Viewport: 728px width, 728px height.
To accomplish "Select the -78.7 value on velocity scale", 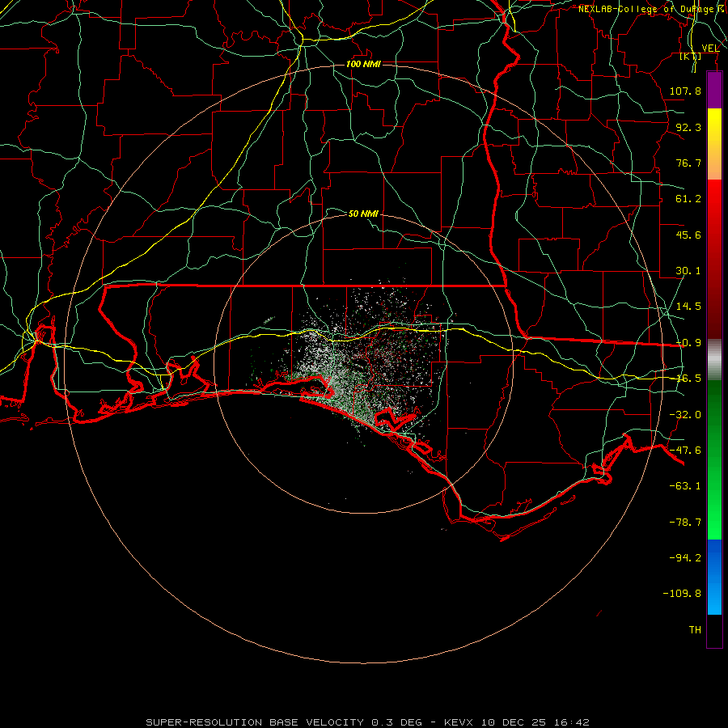I will (x=685, y=523).
